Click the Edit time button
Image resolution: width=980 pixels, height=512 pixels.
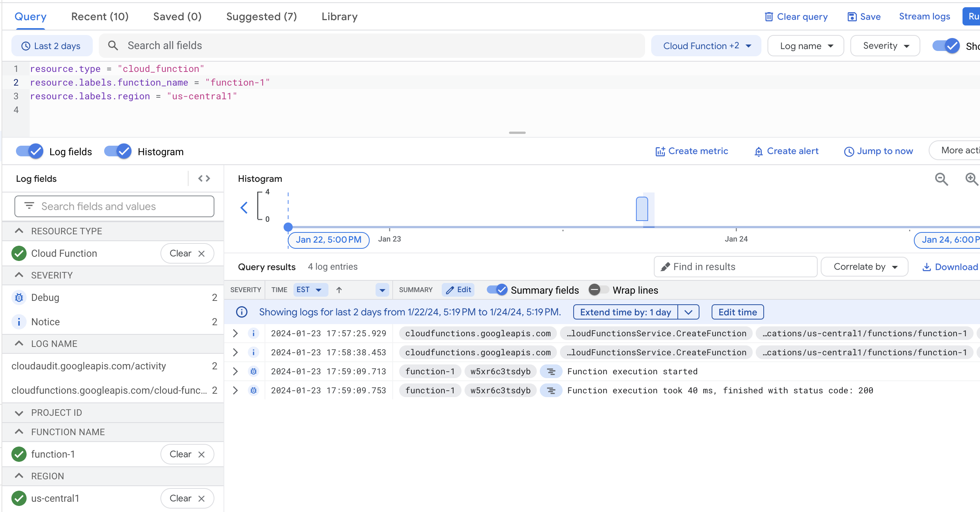(737, 312)
